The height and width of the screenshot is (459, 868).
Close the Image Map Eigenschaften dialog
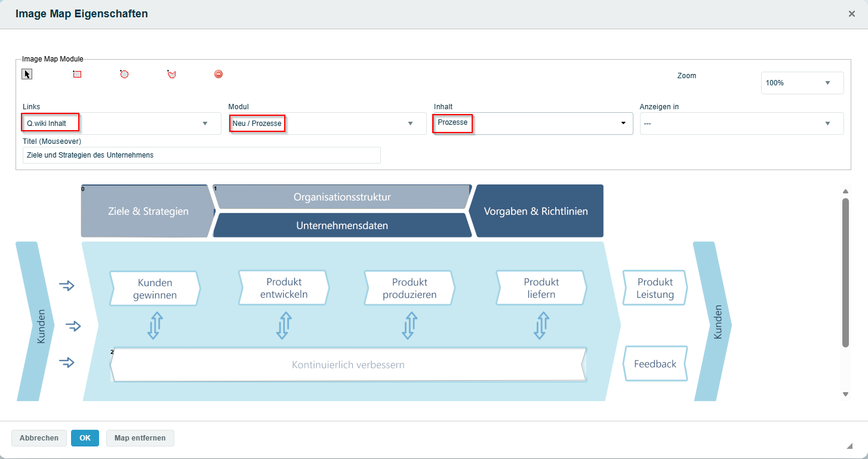coord(852,14)
